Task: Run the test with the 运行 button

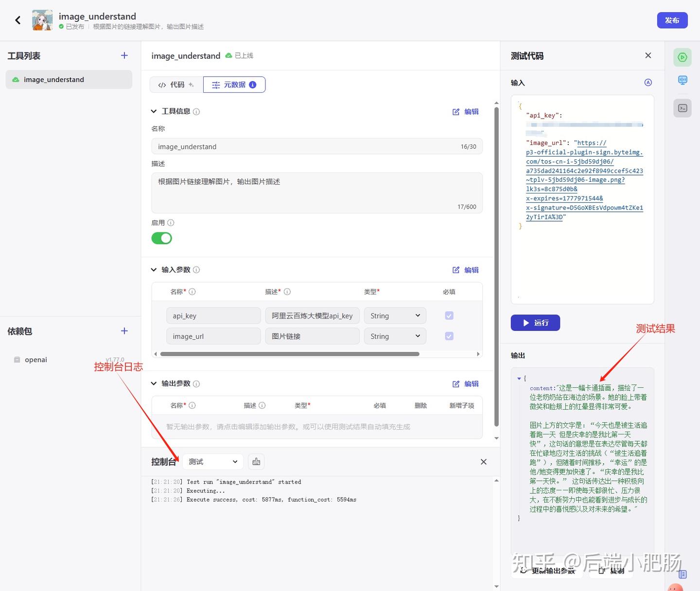Action: 535,323
